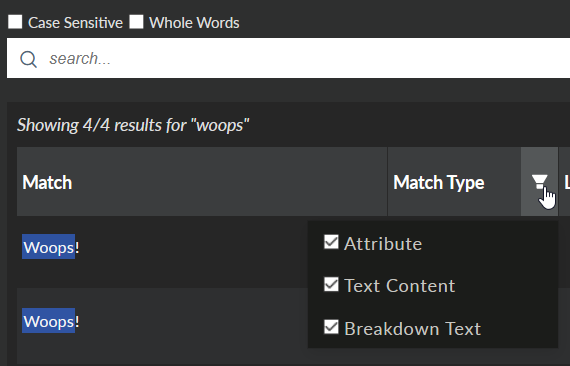
Task: Enable the Case Sensitive checkbox
Action: tap(15, 22)
